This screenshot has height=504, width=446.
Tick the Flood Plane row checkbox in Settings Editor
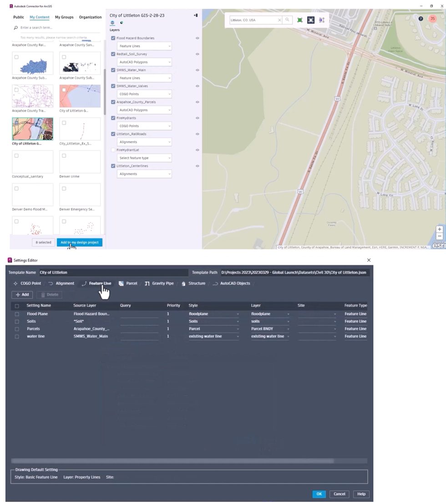(x=17, y=313)
